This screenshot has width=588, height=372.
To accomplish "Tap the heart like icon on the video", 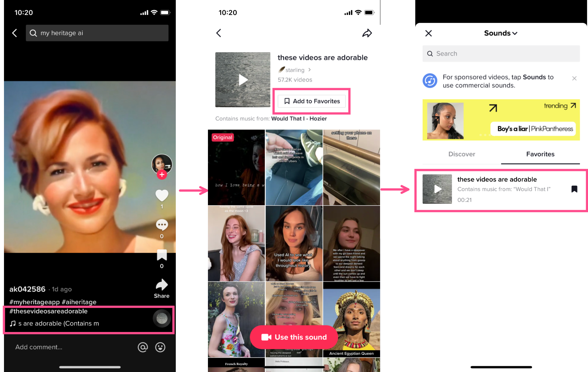I will pos(162,195).
